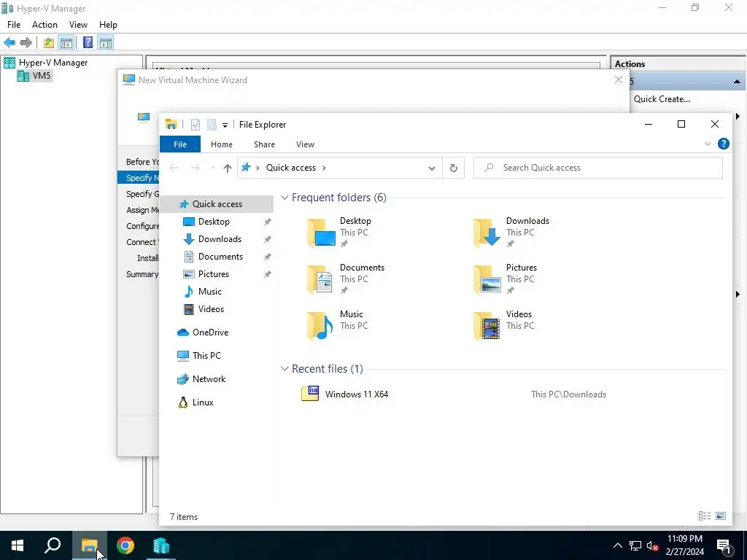747x560 pixels.
Task: Select the Windows 11 X64 ISO file
Action: [x=356, y=394]
